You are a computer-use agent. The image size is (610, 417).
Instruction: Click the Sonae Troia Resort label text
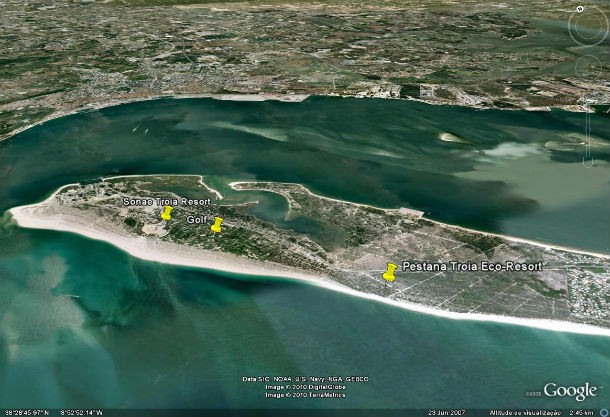click(166, 201)
